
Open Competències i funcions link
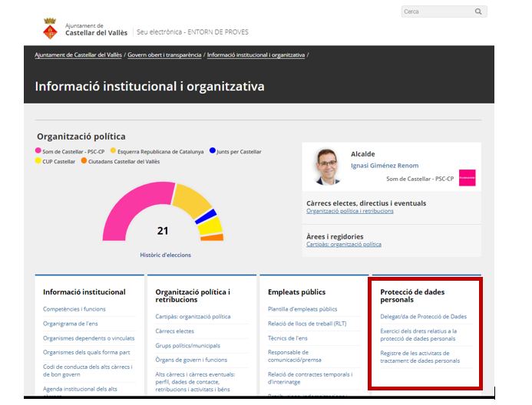pos(74,309)
